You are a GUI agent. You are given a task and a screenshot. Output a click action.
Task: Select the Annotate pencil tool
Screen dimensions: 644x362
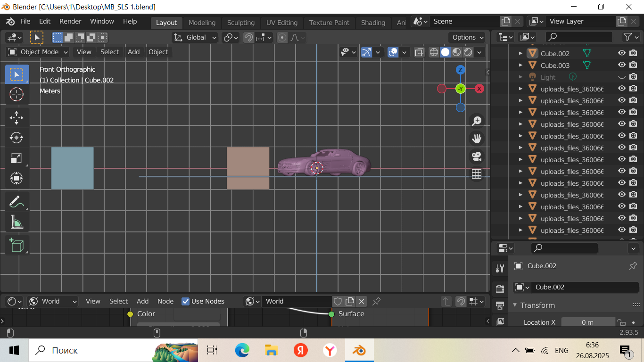tap(17, 202)
